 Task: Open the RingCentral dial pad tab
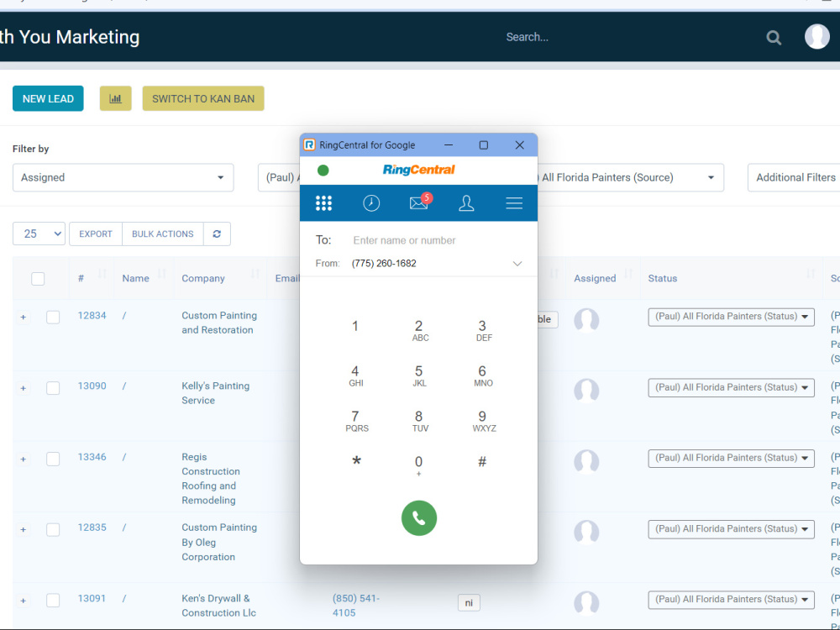click(324, 202)
